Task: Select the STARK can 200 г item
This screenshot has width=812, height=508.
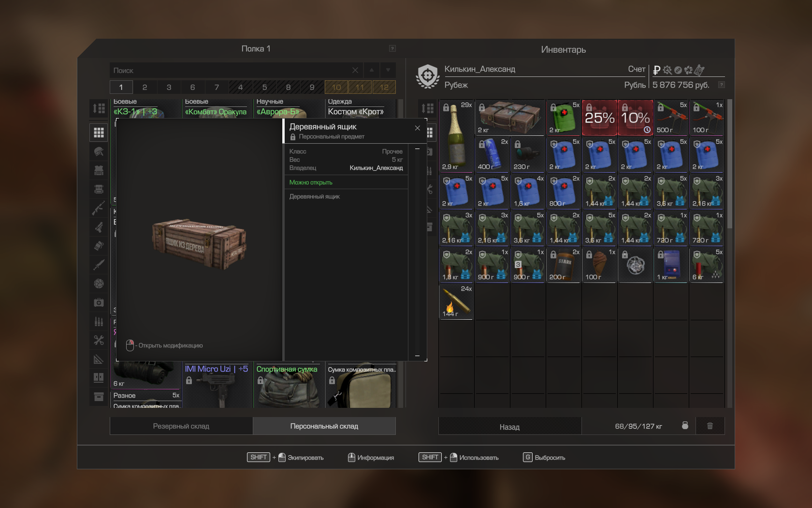Action: [564, 265]
